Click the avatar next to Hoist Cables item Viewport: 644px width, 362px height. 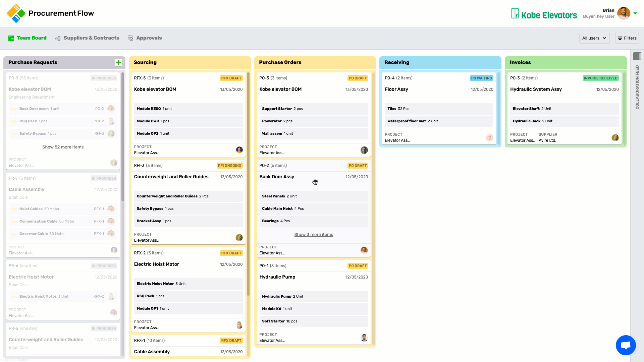pos(111,208)
